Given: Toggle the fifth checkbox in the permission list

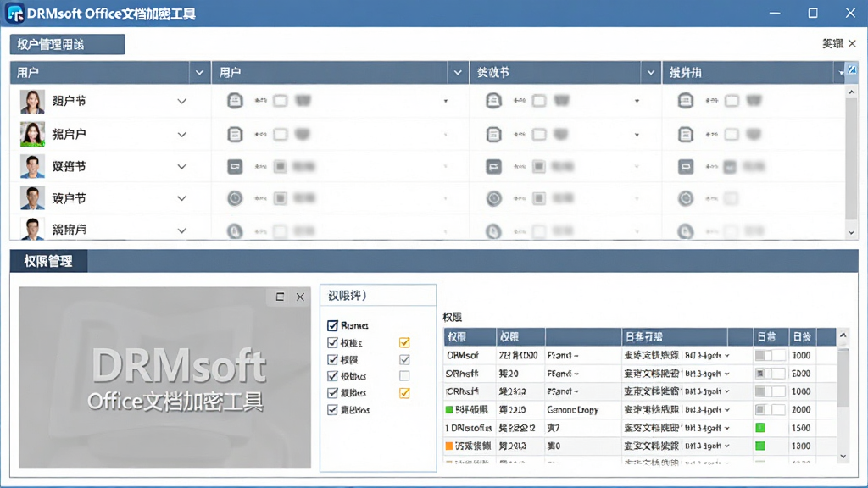Looking at the screenshot, I should (332, 393).
